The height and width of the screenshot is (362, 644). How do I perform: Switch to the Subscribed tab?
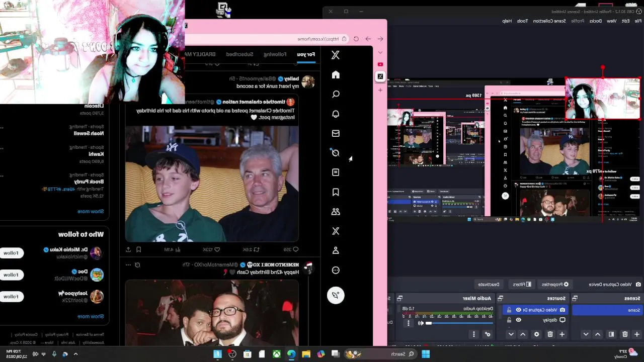click(x=239, y=54)
